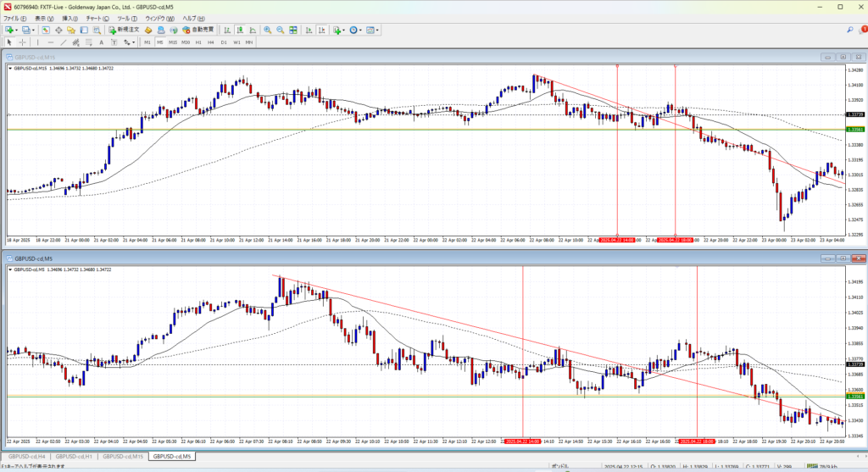Switch to the M15 timeframe
This screenshot has height=472, width=868.
coord(173,42)
